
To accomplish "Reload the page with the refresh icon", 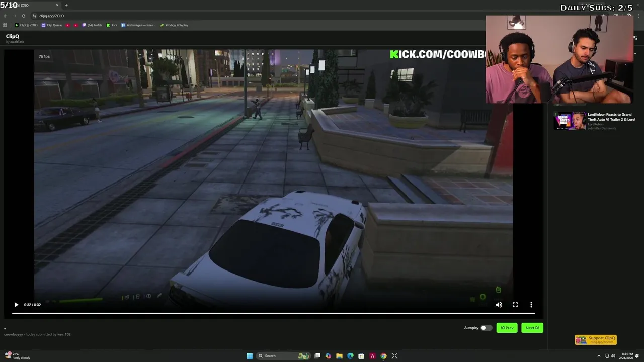I will pos(23,16).
